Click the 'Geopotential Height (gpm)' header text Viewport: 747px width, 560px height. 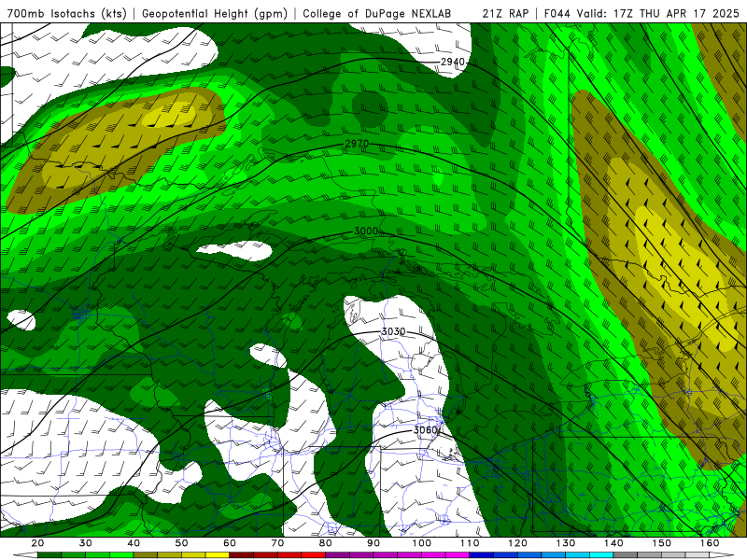[215, 14]
